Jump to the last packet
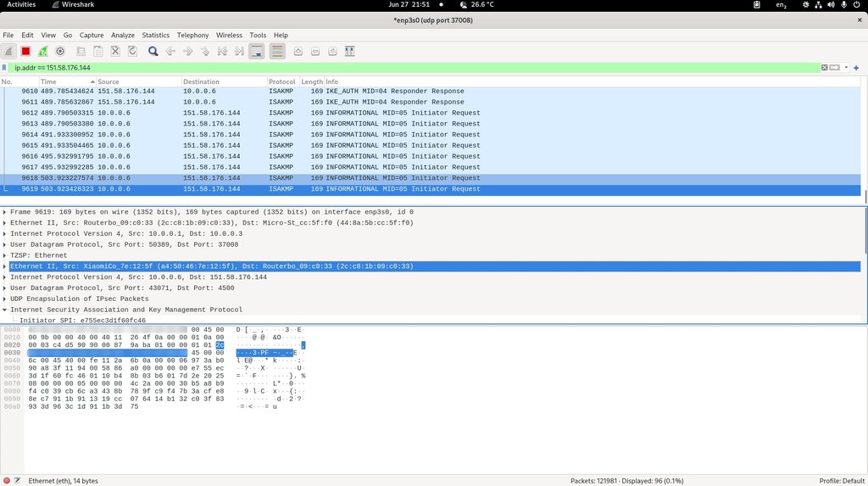Screen dimensions: 868x486 click(x=239, y=52)
